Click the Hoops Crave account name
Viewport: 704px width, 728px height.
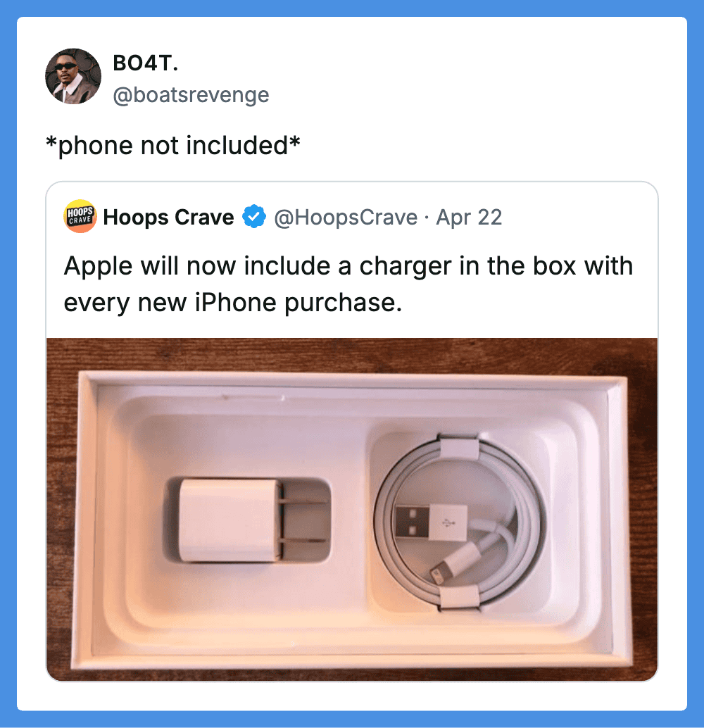tap(168, 217)
